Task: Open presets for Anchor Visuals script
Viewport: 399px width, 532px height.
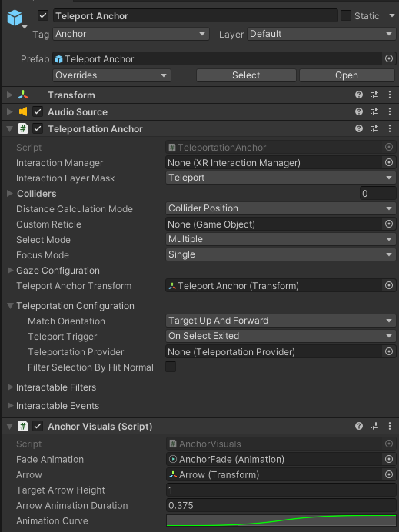Action: [x=374, y=426]
